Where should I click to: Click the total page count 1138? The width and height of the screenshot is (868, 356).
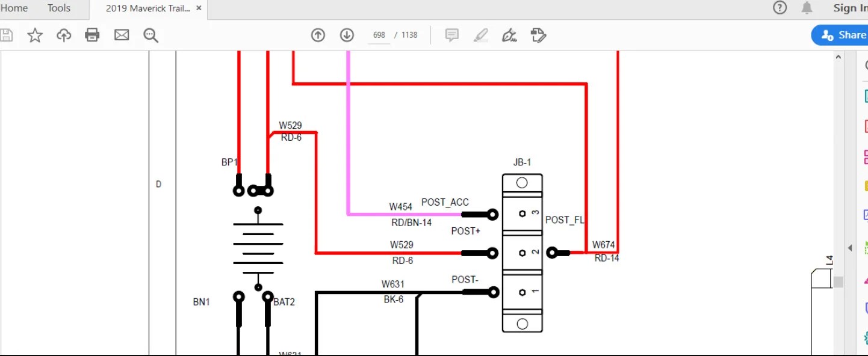pos(409,35)
